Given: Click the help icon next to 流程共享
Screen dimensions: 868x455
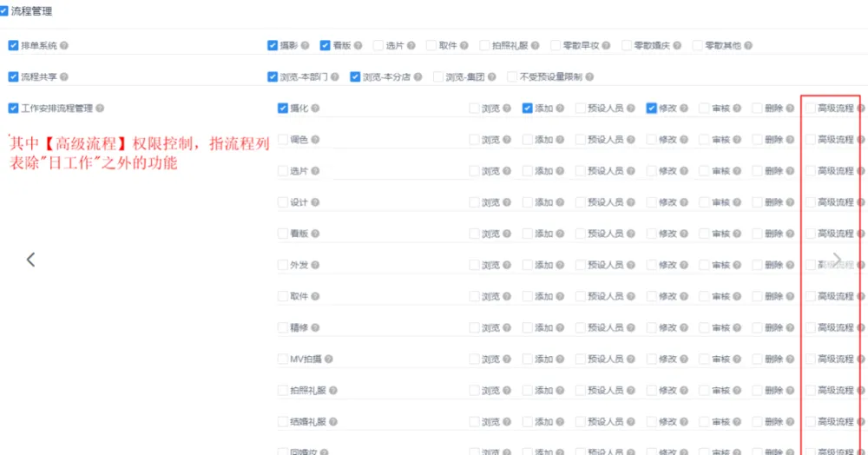Looking at the screenshot, I should tap(64, 77).
